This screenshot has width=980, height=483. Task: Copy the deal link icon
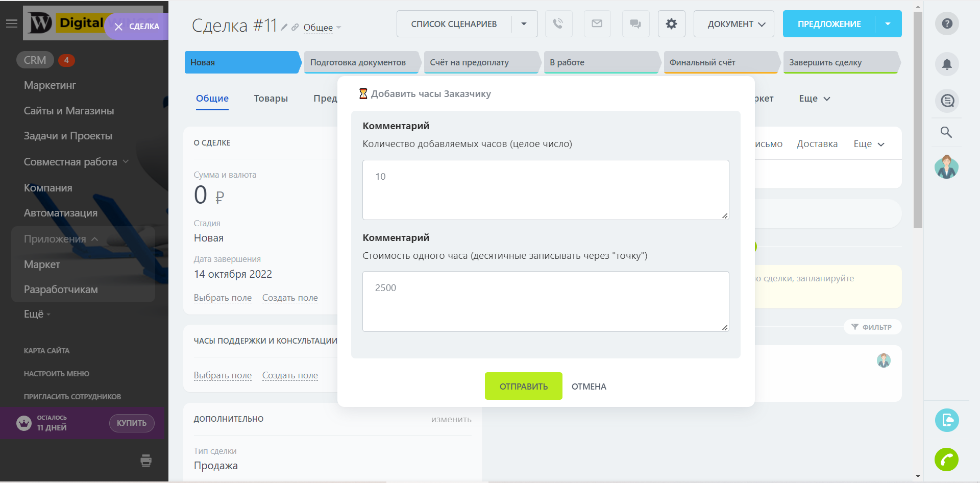295,27
